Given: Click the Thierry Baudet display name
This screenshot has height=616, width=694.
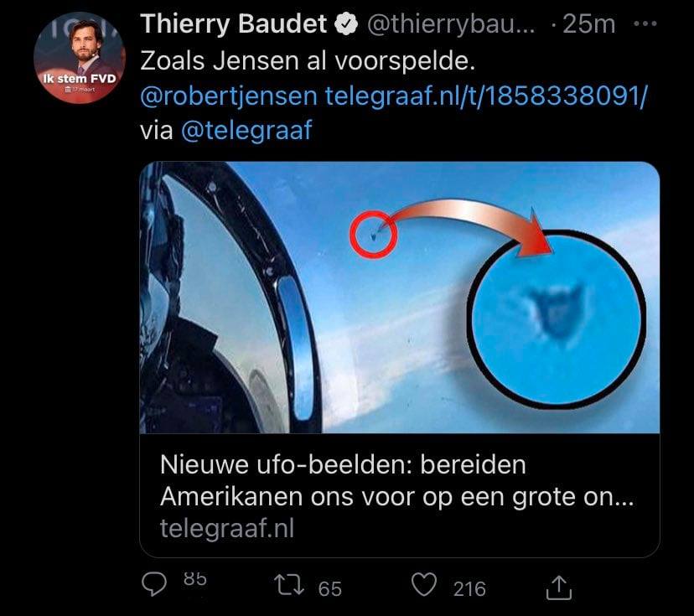Looking at the screenshot, I should 234,24.
